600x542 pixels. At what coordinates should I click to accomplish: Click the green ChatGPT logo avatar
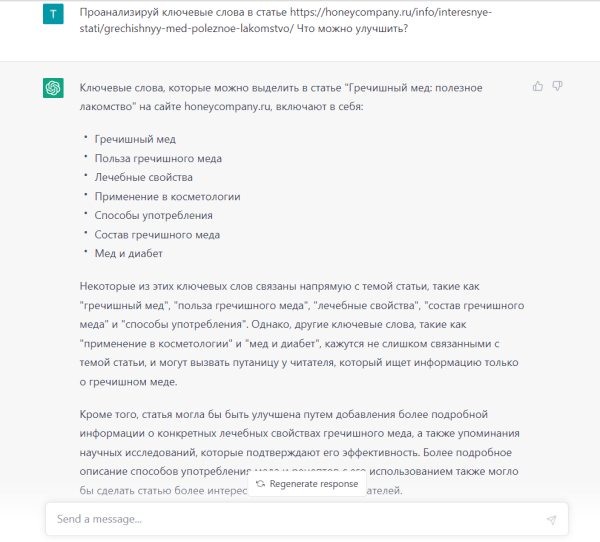[53, 88]
